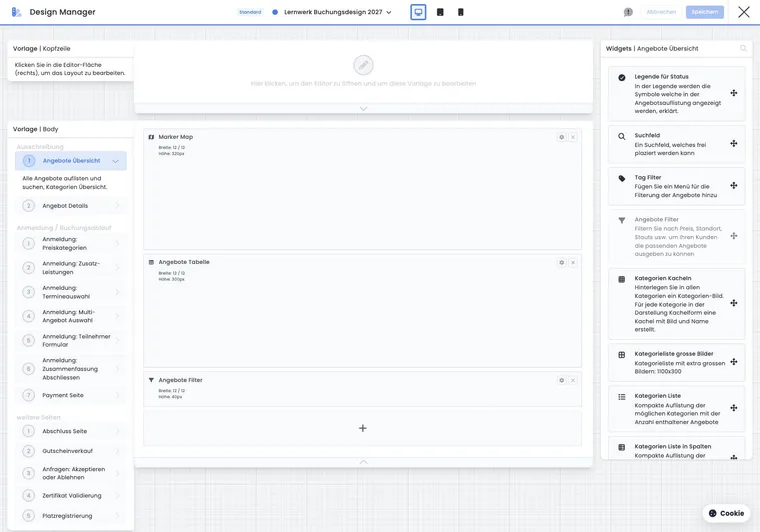Screen dimensions: 760x532
Task: Grab the move handle of Legende für Status
Action: coord(734,93)
